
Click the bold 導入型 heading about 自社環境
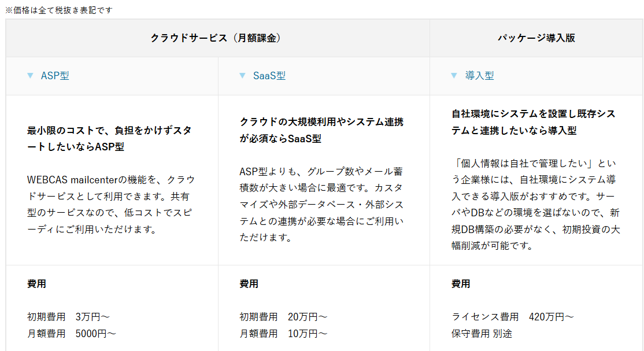533,122
